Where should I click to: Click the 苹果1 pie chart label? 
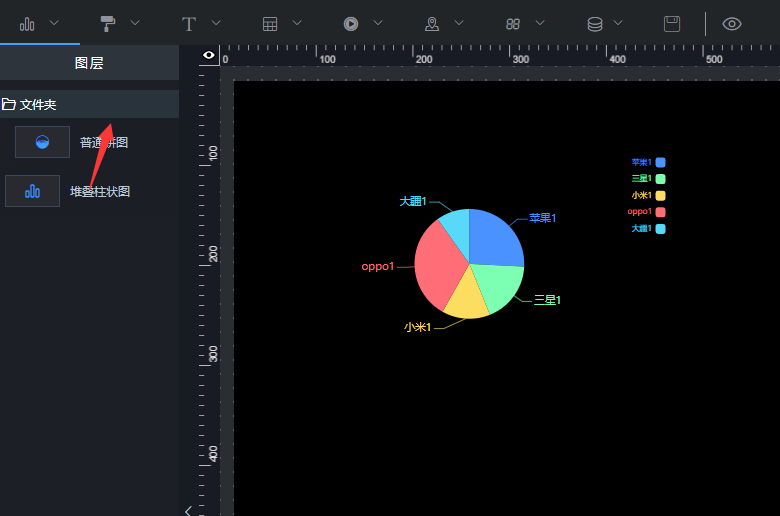(x=542, y=218)
